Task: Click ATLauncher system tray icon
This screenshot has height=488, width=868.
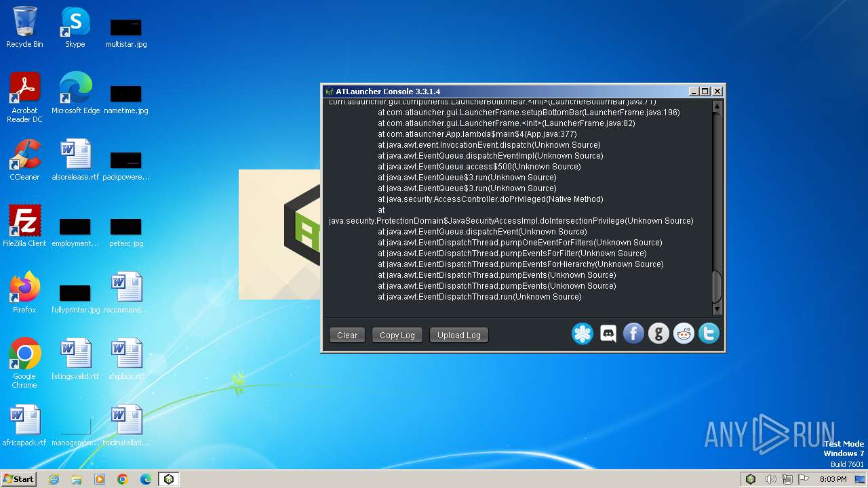Action: click(751, 479)
